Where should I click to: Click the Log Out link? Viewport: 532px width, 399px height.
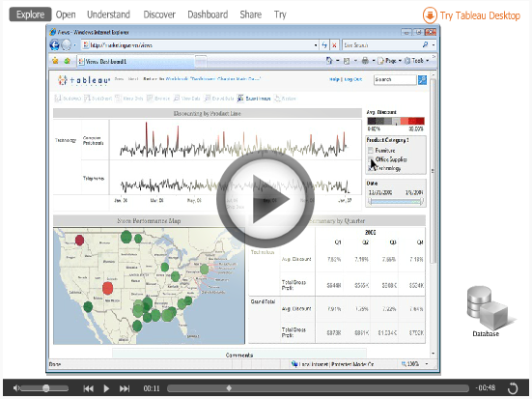coord(353,79)
